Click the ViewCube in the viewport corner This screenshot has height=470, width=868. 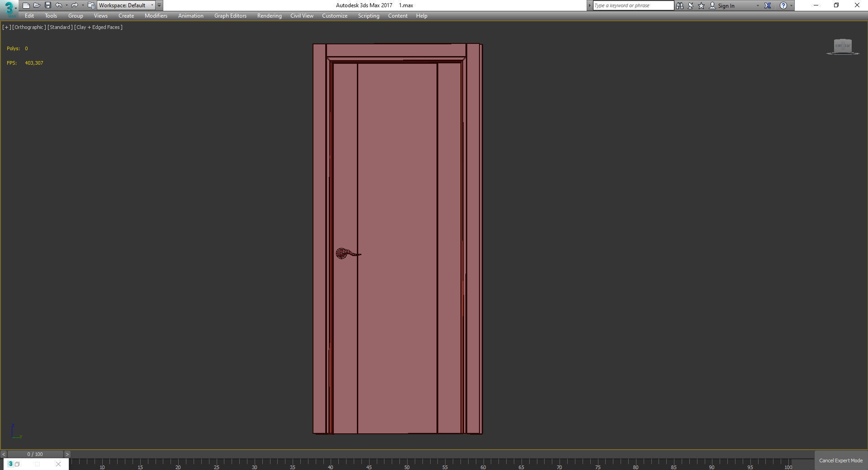843,47
